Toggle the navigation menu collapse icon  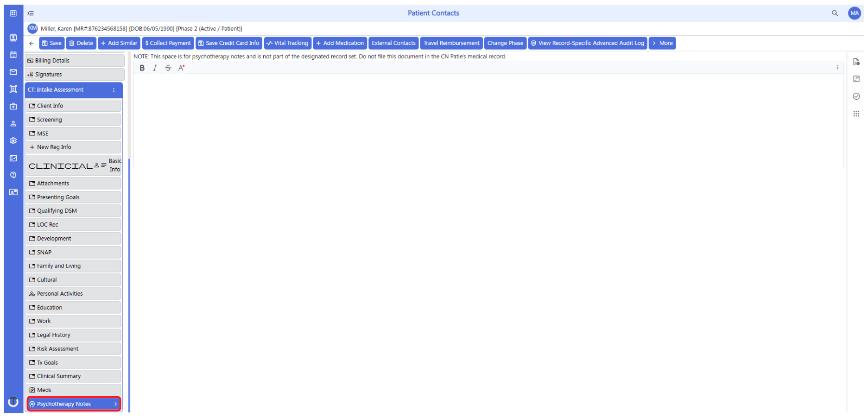(31, 13)
